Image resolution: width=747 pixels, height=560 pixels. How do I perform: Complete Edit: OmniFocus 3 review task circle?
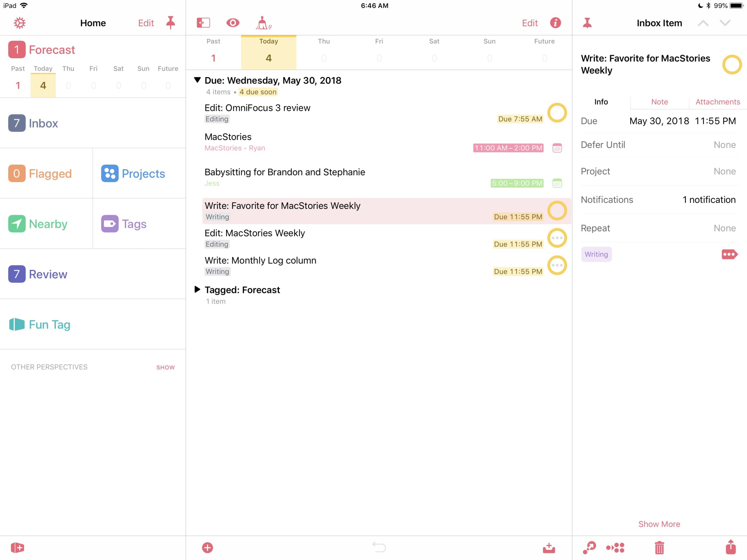point(557,113)
